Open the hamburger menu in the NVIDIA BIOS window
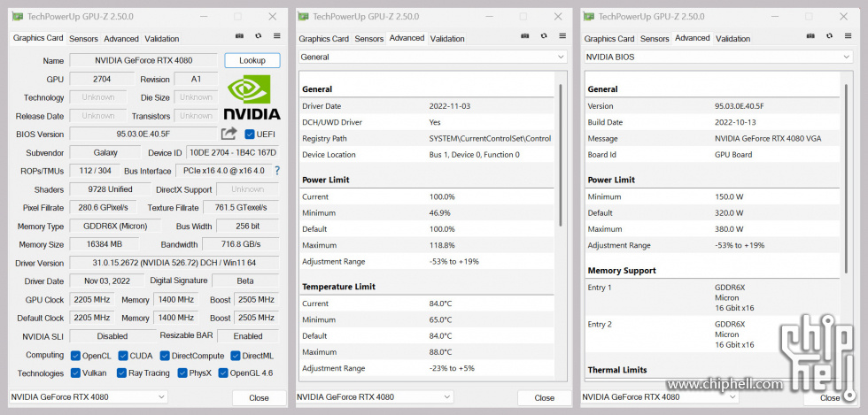 coord(849,36)
